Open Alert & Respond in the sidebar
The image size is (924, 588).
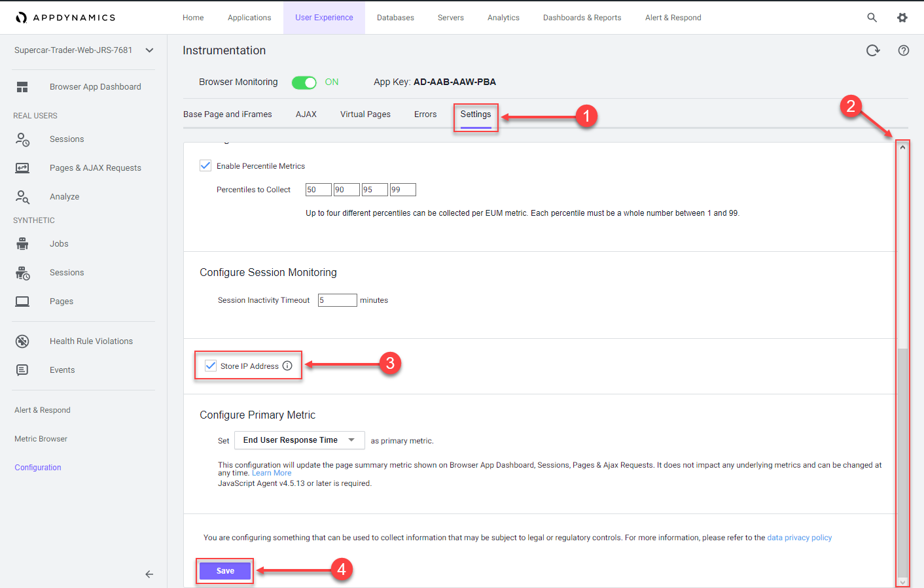43,410
